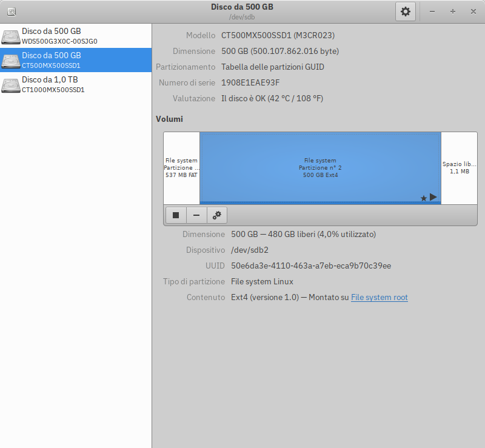
Task: Click '480 GB liberi (4,0% utilizzato)' text
Action: coord(322,234)
